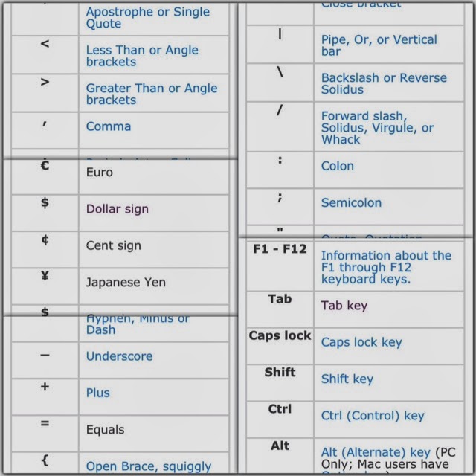Click the Less Than or Angle brackets link
Viewport: 476px width, 476px height.
click(x=142, y=56)
